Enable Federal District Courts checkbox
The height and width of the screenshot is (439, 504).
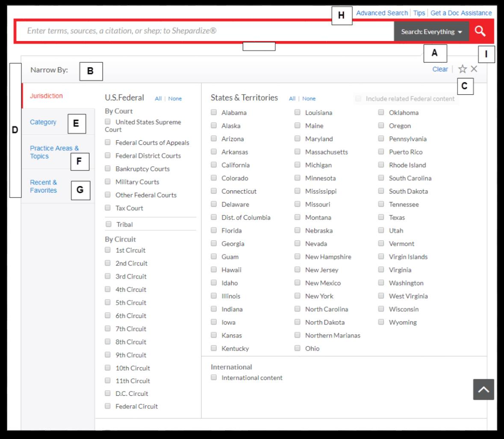point(108,156)
